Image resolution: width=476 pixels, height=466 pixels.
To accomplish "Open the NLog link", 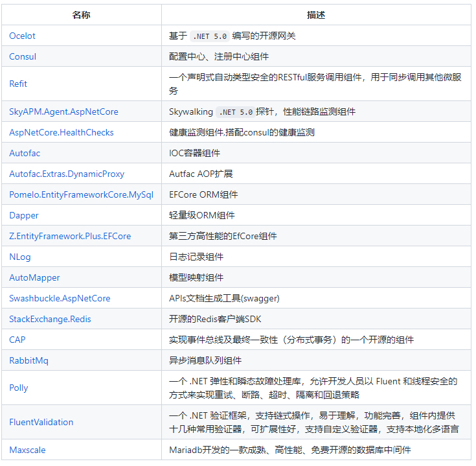I will click(x=20, y=257).
